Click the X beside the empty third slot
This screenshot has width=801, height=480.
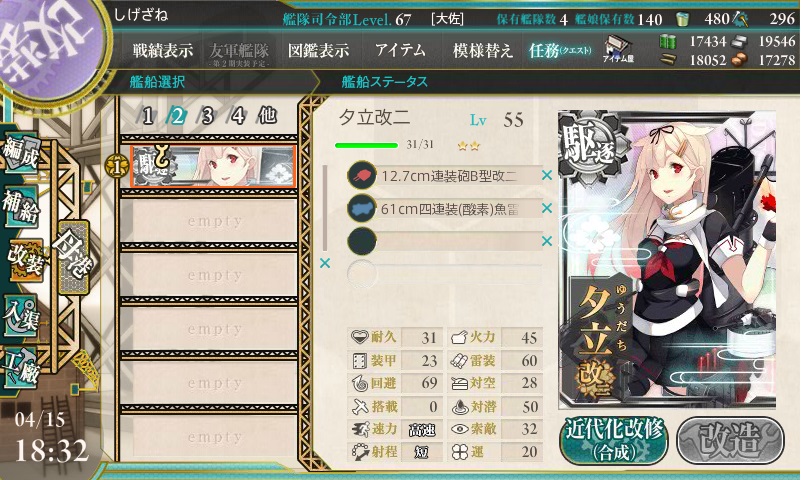547,241
